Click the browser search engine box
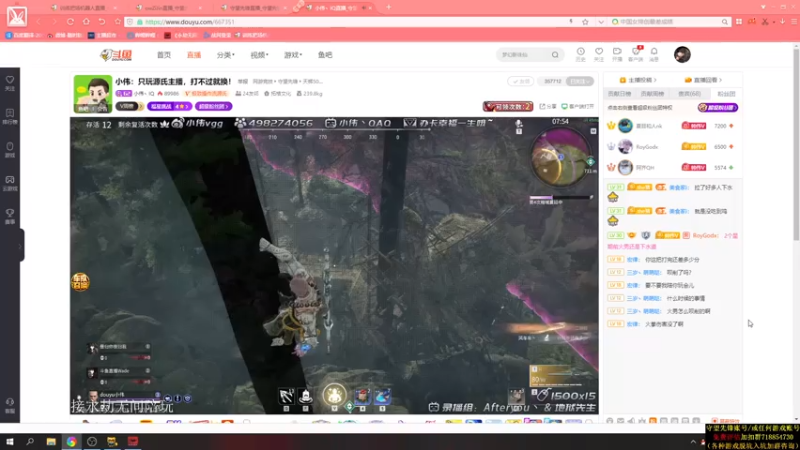 [x=669, y=22]
